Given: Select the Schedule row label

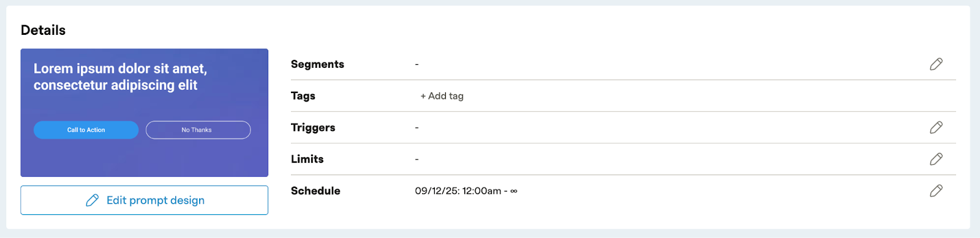Looking at the screenshot, I should pyautogui.click(x=315, y=191).
